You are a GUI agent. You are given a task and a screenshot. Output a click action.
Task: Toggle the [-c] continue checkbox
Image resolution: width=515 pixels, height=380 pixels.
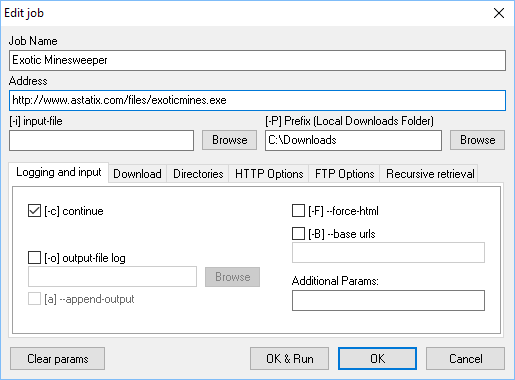pos(34,211)
